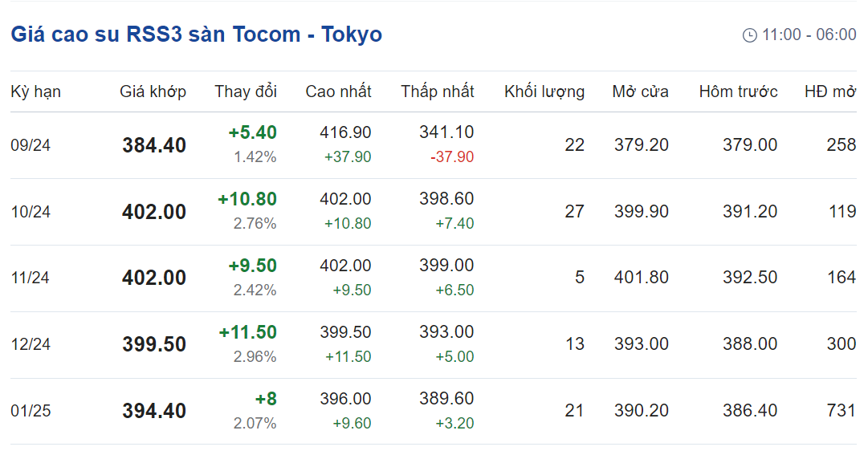Click the 11/24 contract term
Viewport: 868px width, 455px height.
coord(30,278)
